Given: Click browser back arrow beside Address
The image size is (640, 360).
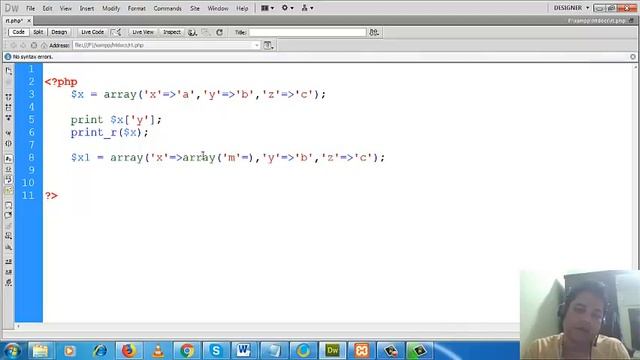Looking at the screenshot, I should [13, 45].
